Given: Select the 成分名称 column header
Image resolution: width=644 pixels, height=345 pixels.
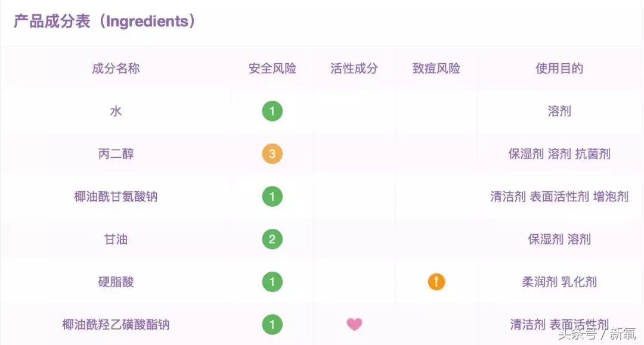Looking at the screenshot, I should [116, 69].
